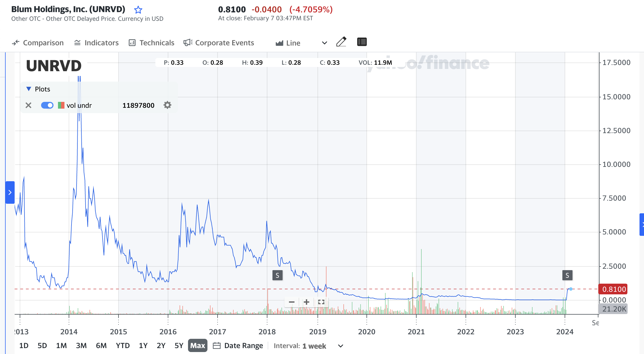Expand the right side panel arrow
Screen dimensions: 644x354
[x=642, y=225]
